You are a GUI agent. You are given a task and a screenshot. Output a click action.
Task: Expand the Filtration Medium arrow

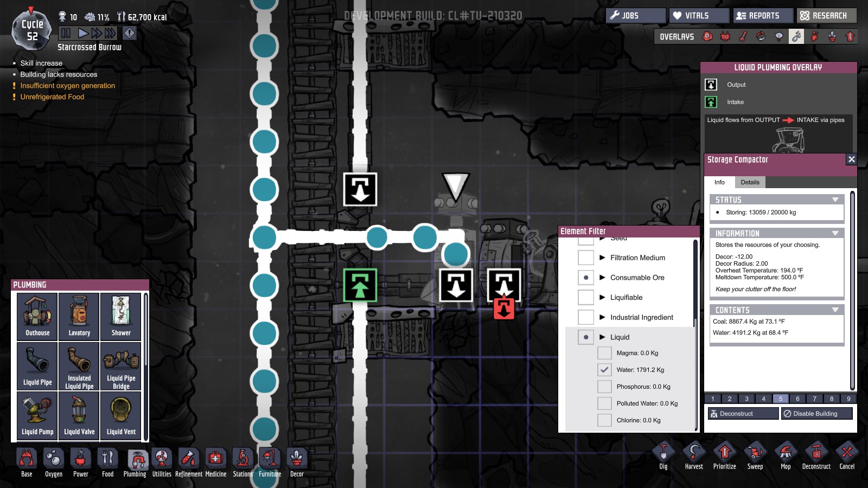click(602, 258)
